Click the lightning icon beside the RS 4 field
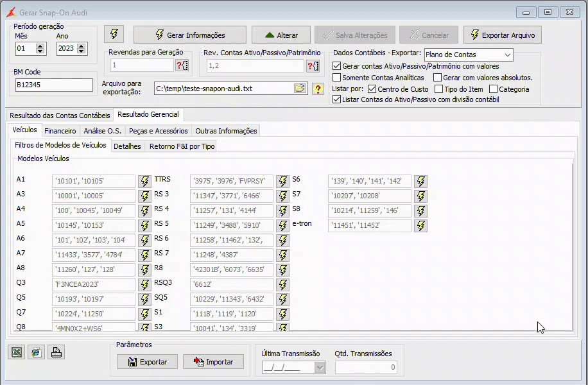This screenshot has width=588, height=385. click(282, 210)
